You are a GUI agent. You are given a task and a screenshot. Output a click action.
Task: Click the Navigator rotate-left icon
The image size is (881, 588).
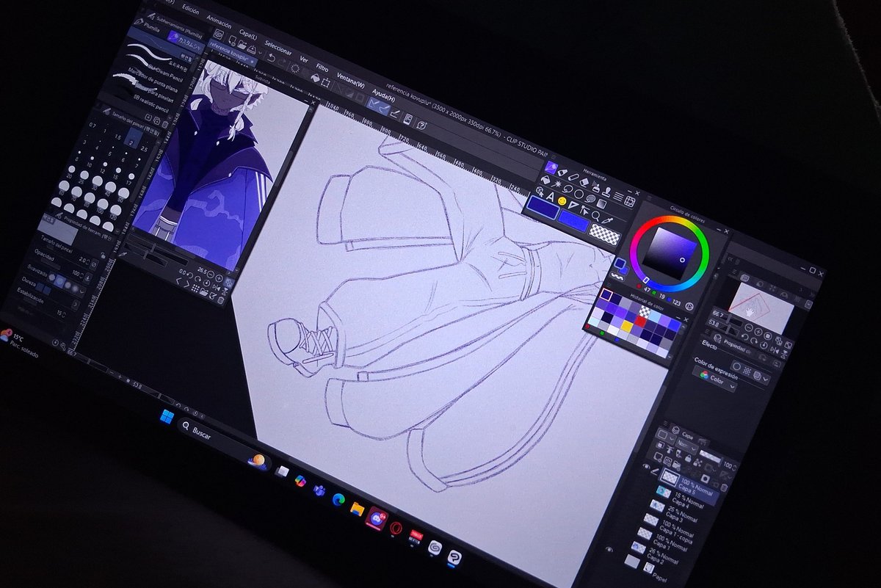click(x=745, y=337)
